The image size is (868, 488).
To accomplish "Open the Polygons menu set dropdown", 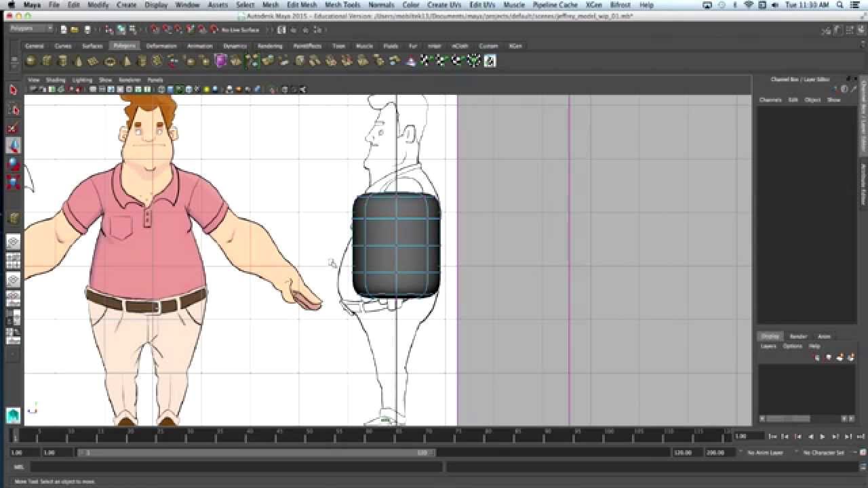I will tap(31, 28).
